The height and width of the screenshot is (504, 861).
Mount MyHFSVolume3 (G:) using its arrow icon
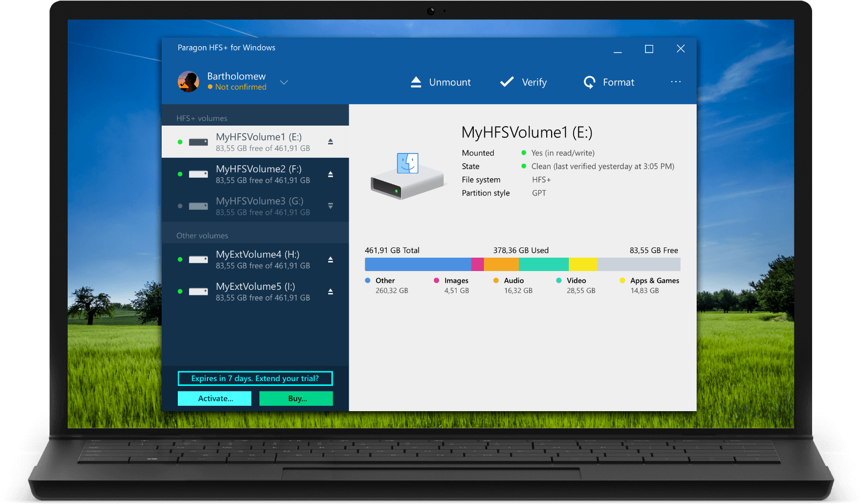[330, 206]
